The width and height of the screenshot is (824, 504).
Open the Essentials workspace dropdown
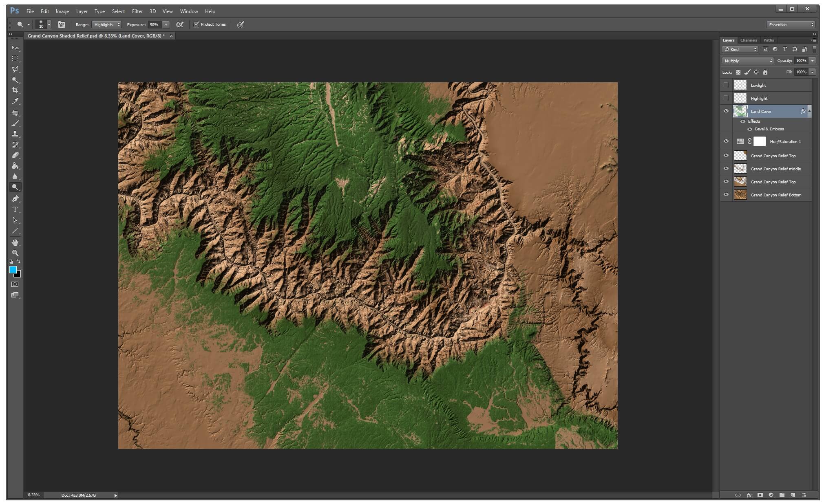[x=790, y=24]
